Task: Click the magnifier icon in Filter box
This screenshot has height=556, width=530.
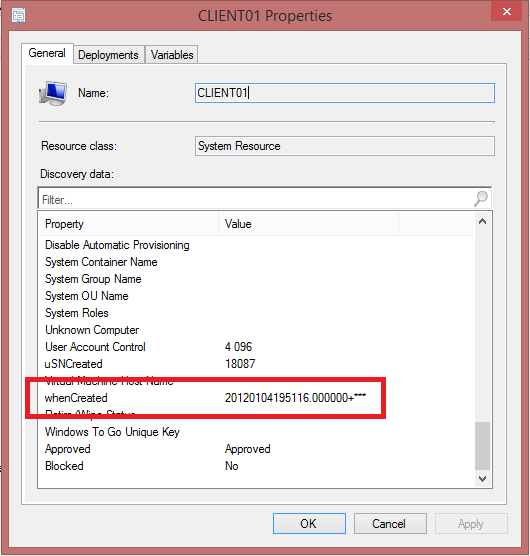Action: pos(481,198)
